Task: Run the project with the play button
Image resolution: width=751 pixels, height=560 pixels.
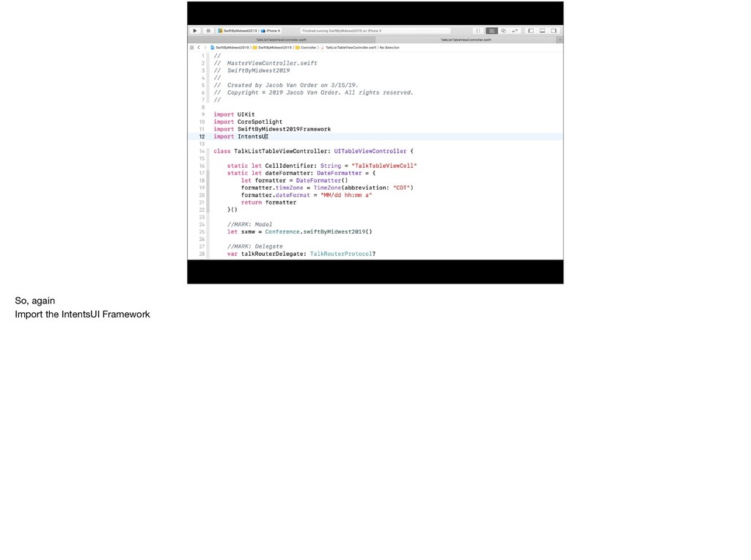Action: coord(195,31)
